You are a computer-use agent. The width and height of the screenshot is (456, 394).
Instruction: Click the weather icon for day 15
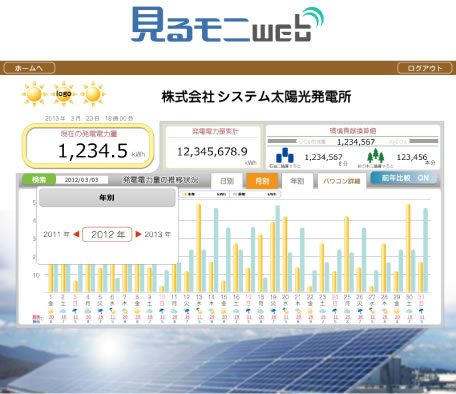coord(224,311)
